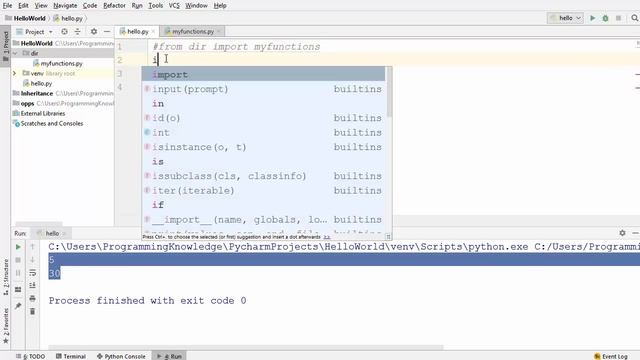
Task: Choose the import completion suggestion
Action: [263, 75]
